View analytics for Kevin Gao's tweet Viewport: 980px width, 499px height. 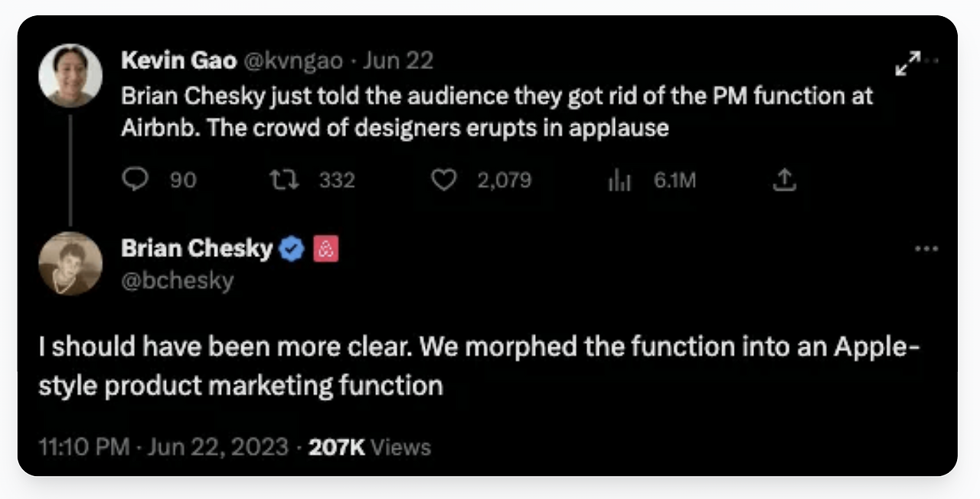pos(618,181)
